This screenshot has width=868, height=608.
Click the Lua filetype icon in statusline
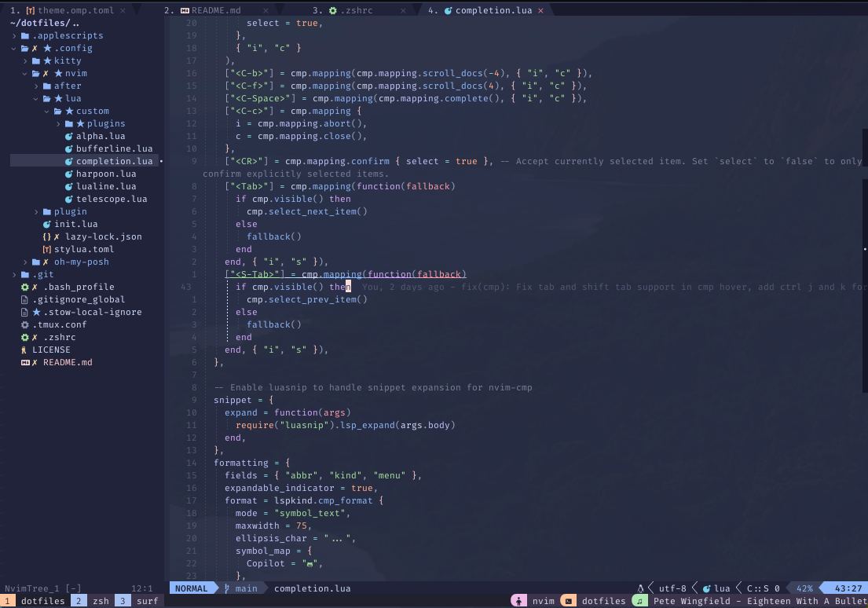tap(707, 588)
